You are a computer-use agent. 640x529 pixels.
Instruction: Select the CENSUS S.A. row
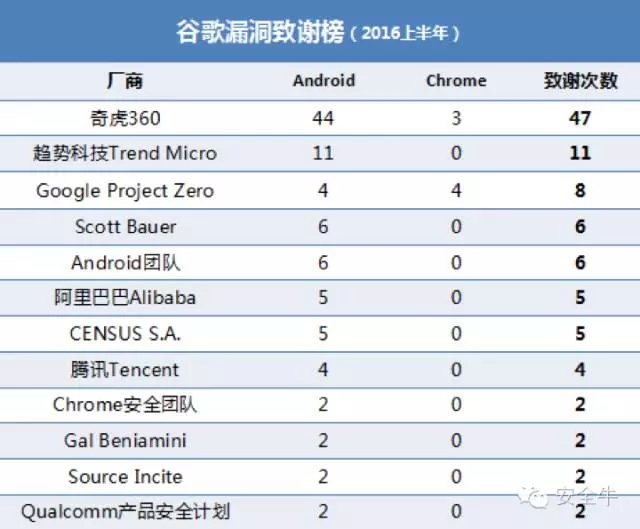pyautogui.click(x=320, y=333)
